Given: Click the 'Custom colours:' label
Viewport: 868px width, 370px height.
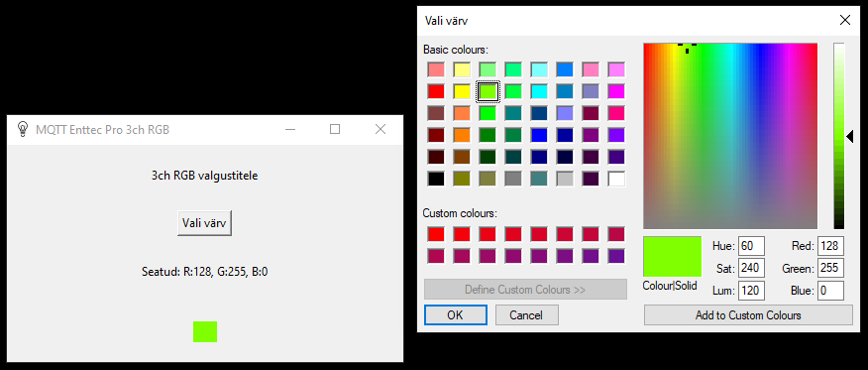Looking at the screenshot, I should pos(460,213).
